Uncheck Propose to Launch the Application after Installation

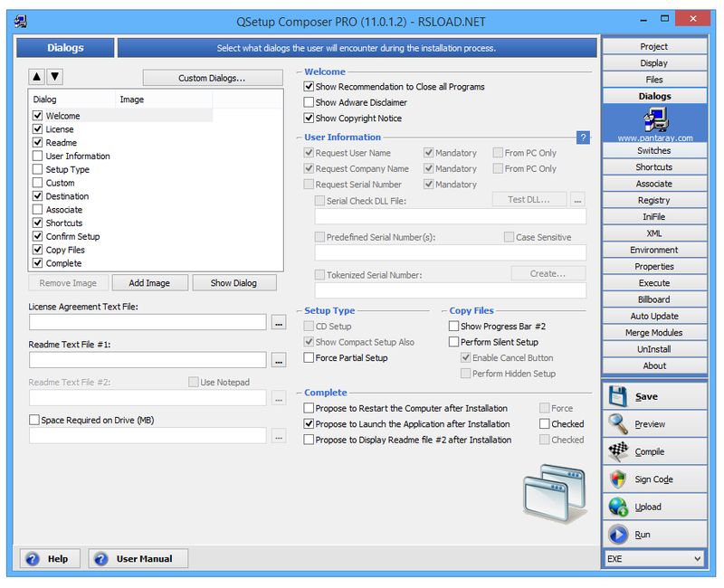tap(309, 423)
